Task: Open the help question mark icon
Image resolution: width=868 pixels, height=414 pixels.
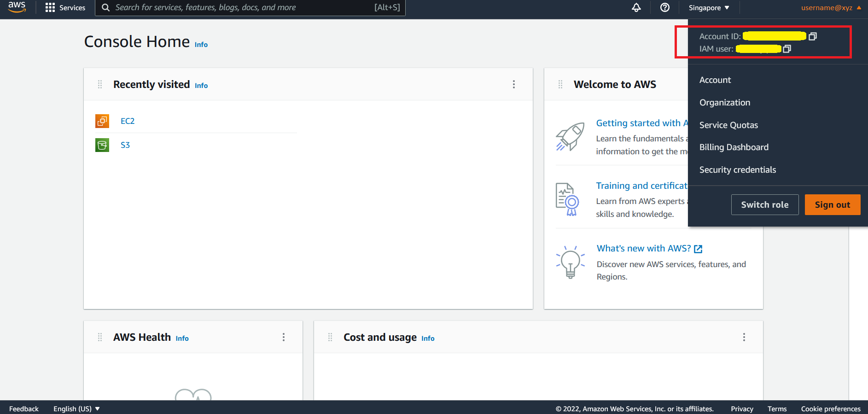Action: 665,7
